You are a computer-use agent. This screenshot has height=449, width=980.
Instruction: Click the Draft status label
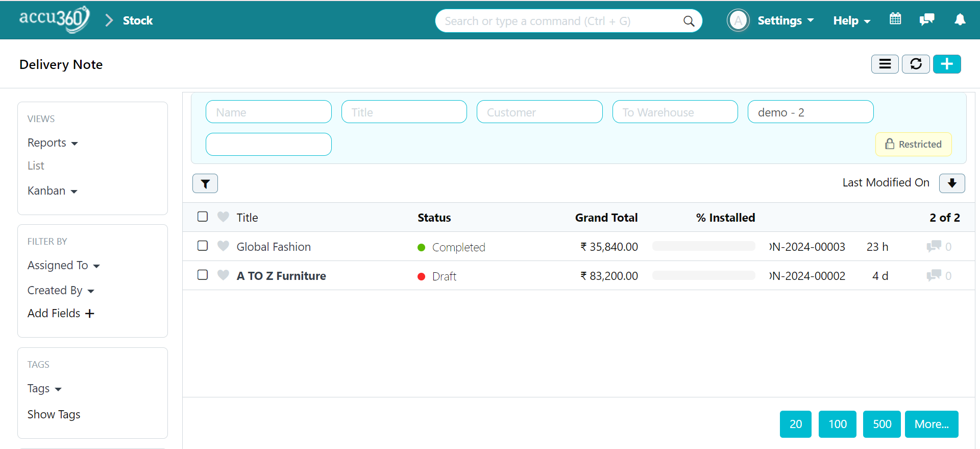click(x=444, y=276)
